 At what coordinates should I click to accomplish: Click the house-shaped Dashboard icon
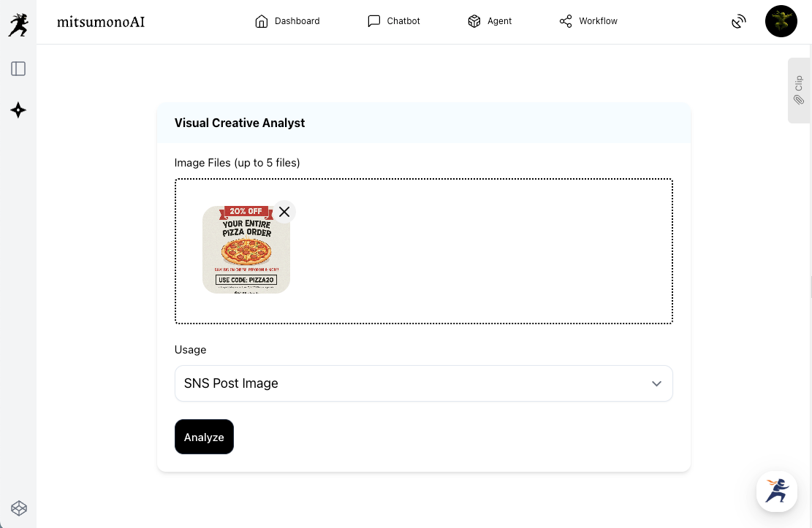click(x=261, y=21)
